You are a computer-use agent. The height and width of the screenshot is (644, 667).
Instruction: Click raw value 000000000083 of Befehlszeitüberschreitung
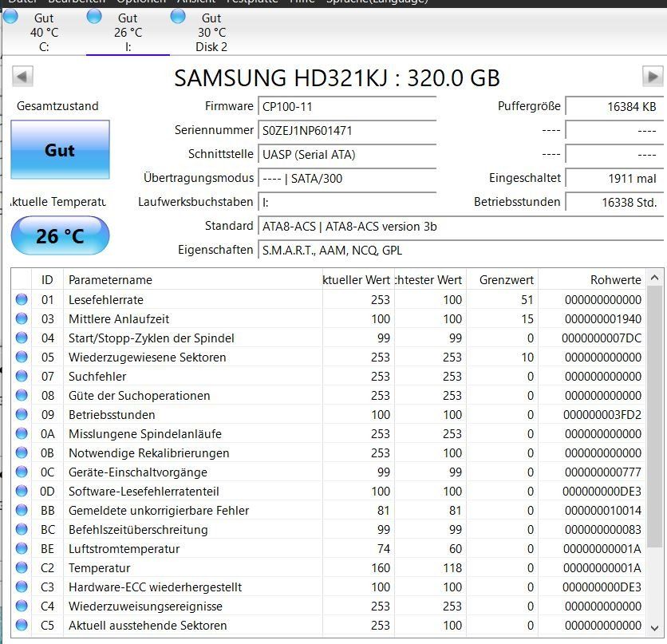tap(602, 530)
